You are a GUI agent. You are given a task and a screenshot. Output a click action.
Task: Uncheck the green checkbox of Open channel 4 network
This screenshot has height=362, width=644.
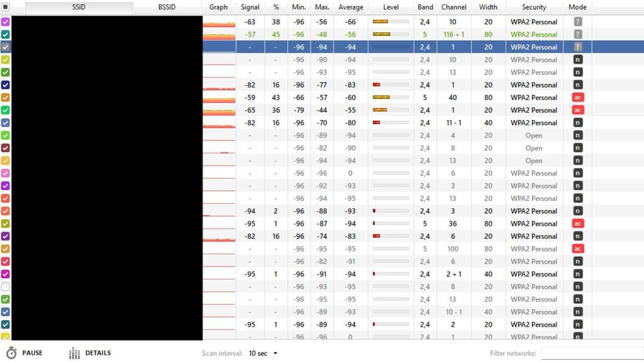point(6,135)
